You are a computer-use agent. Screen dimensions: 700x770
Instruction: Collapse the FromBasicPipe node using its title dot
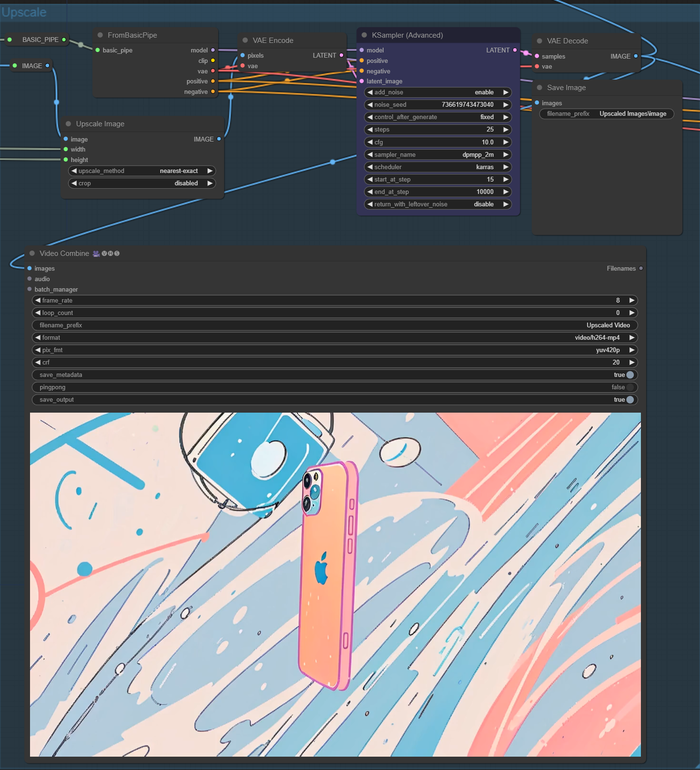[100, 35]
